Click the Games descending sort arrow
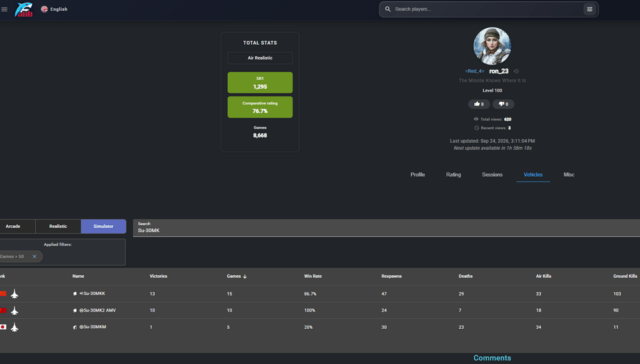The width and height of the screenshot is (640, 364). coord(245,276)
